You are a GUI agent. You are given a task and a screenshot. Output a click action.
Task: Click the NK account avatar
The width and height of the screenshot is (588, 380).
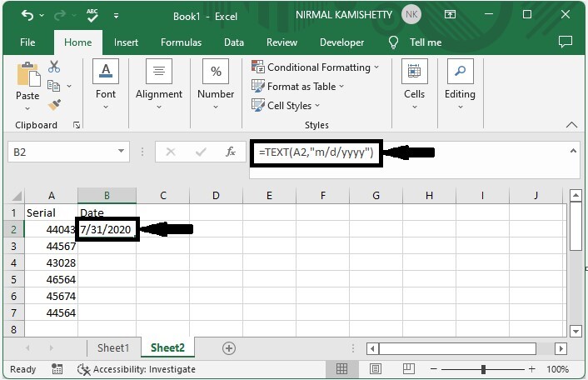411,15
